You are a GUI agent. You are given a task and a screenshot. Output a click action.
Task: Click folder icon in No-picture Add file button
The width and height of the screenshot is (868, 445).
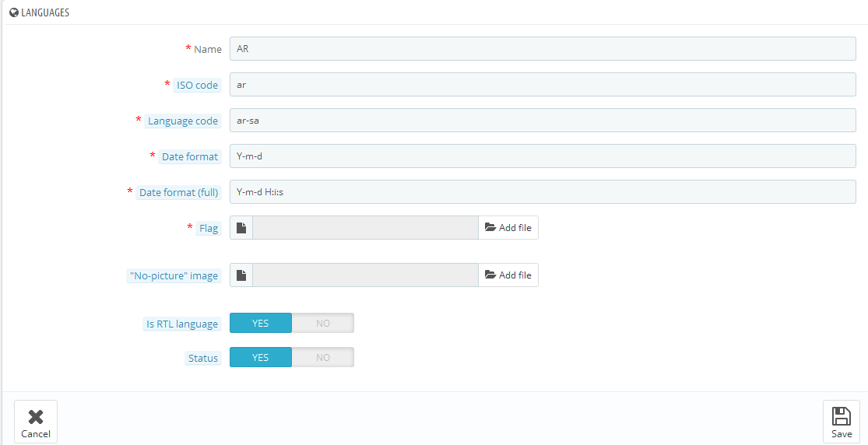coord(490,275)
